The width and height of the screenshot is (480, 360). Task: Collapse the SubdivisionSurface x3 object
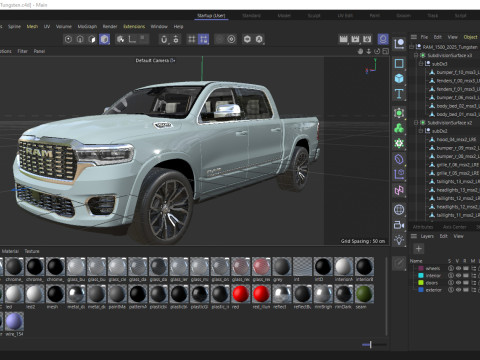tap(416, 55)
